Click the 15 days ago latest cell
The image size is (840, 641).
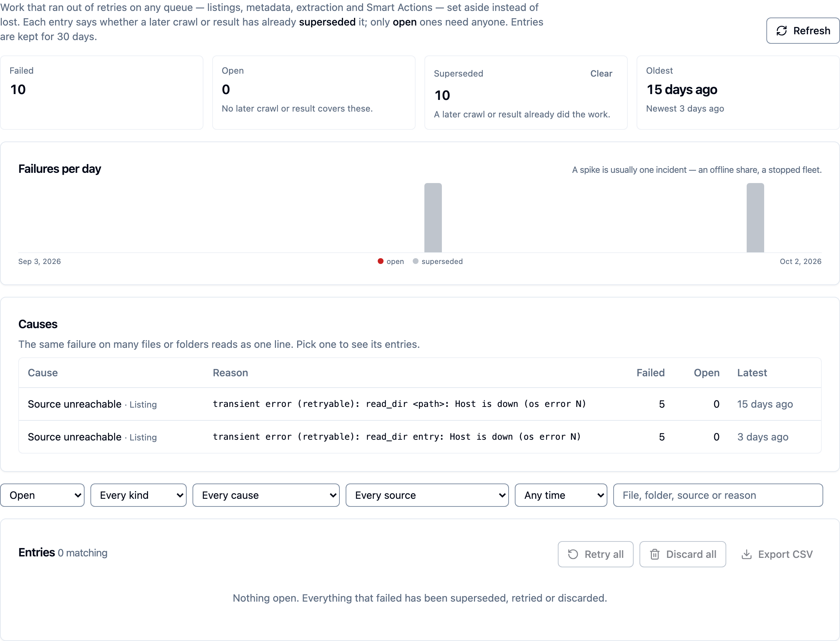(x=765, y=404)
